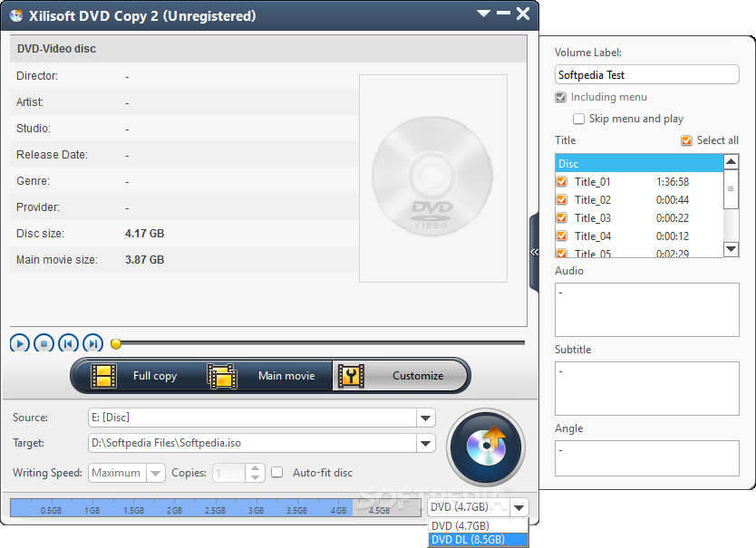
Task: Edit the Volume Label field
Action: pos(646,74)
